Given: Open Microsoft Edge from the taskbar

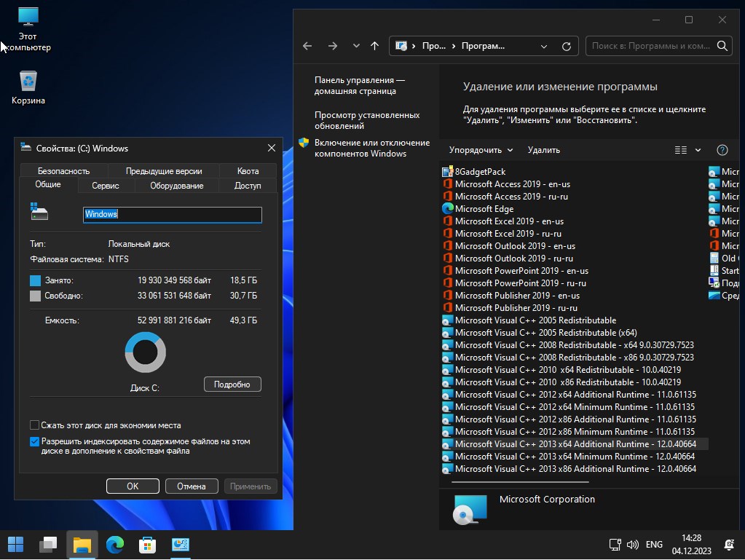Looking at the screenshot, I should pyautogui.click(x=115, y=544).
